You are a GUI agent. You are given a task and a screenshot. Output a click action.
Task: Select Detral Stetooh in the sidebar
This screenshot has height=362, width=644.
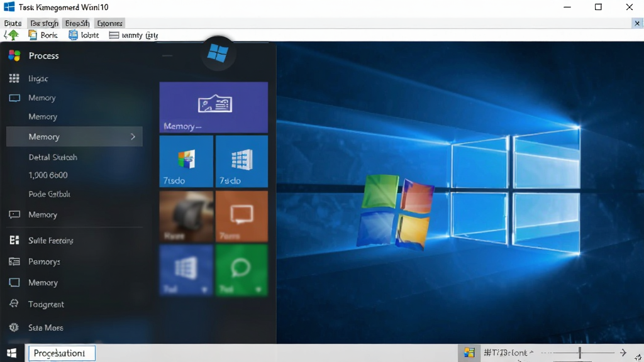[53, 157]
